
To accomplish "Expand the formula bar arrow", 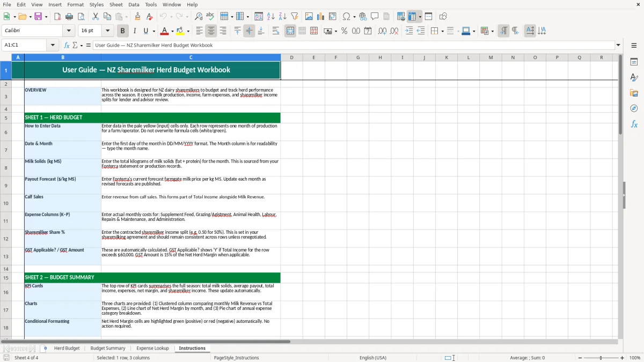I will (618, 45).
